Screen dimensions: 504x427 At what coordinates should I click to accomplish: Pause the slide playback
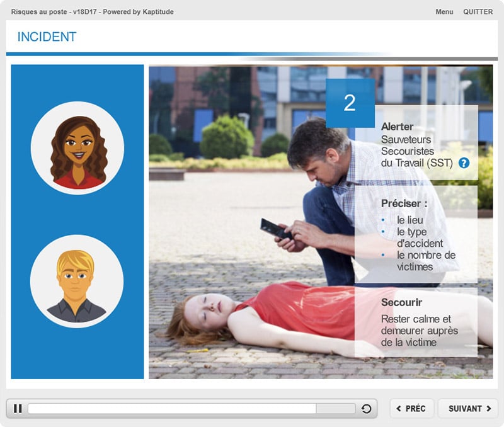pyautogui.click(x=18, y=409)
